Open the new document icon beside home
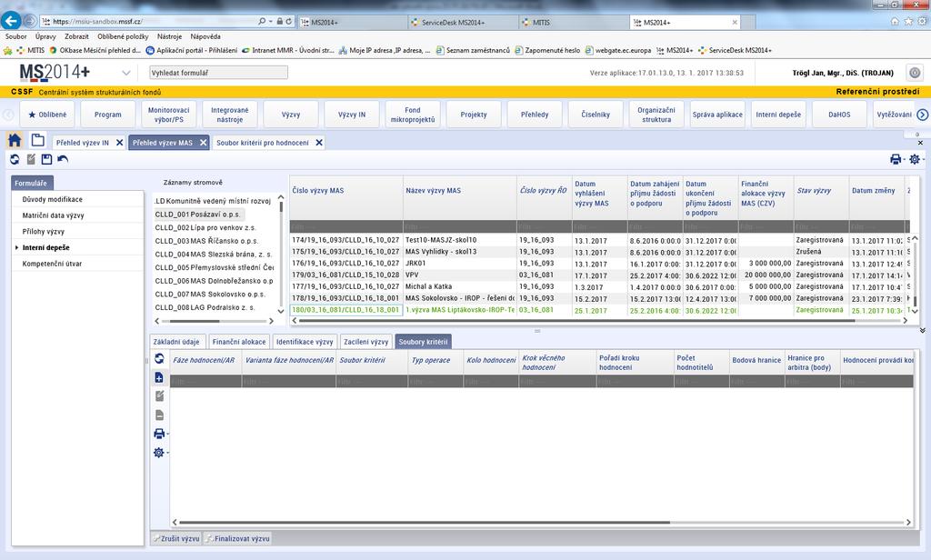Viewport: 931px width, 560px height. click(38, 141)
